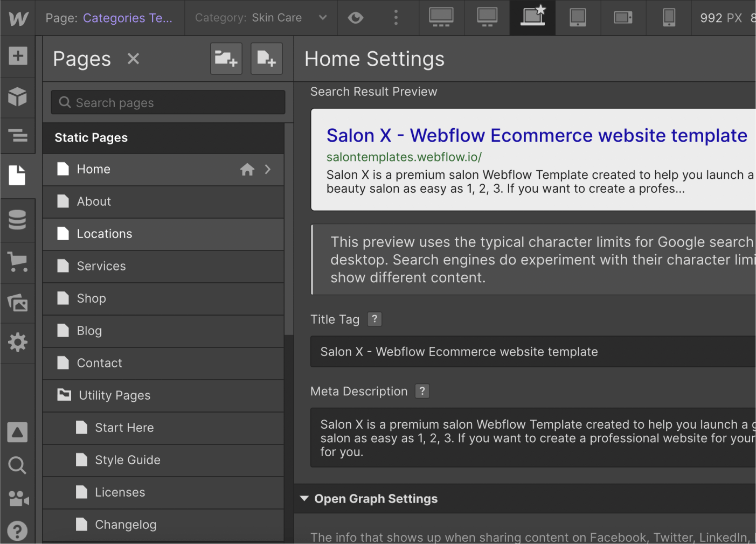756x544 pixels.
Task: Open the project Settings panel
Action: (x=18, y=343)
